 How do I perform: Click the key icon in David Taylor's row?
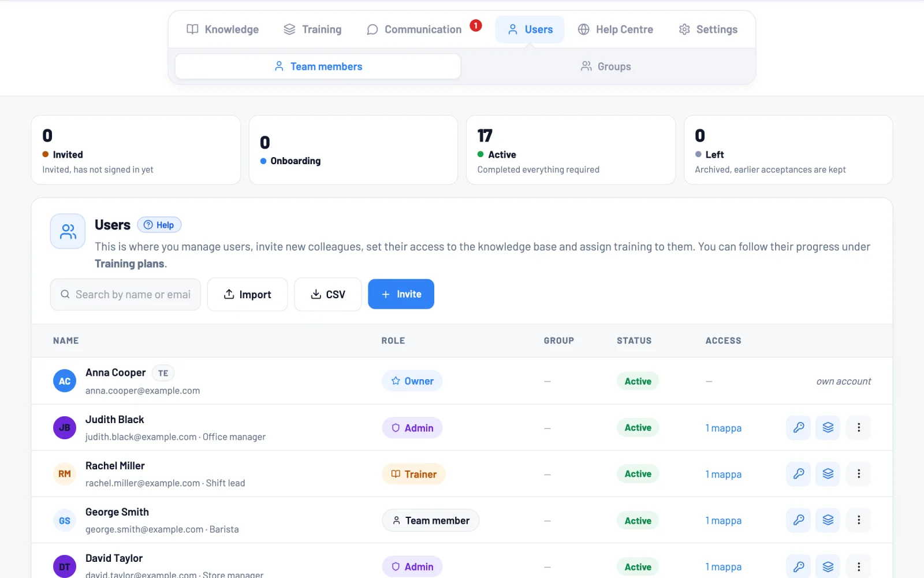click(799, 566)
